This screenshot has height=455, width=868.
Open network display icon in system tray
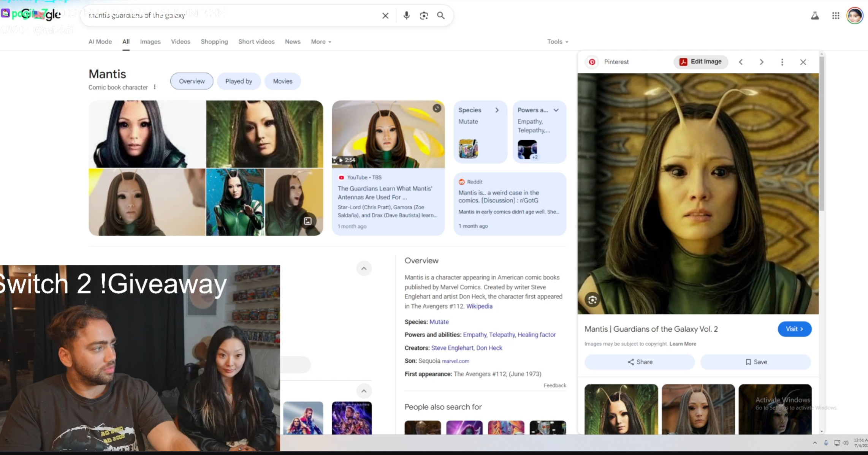836,443
